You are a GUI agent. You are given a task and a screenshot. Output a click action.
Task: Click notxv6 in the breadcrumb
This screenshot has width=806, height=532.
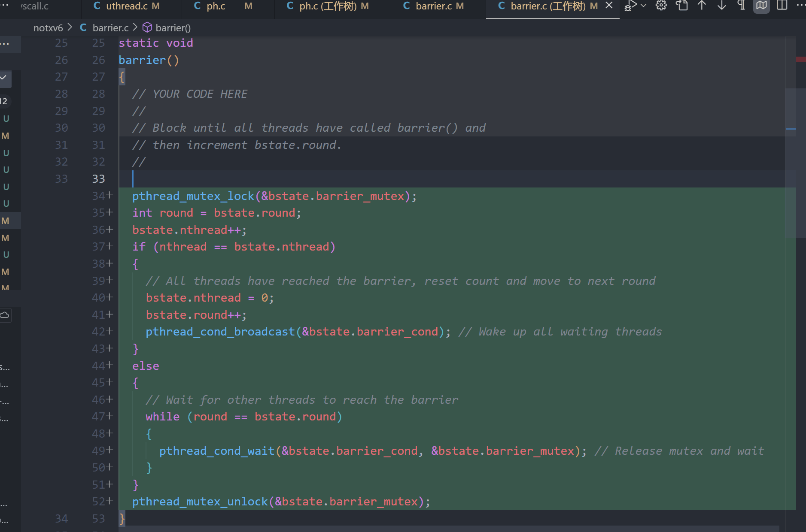tap(48, 28)
